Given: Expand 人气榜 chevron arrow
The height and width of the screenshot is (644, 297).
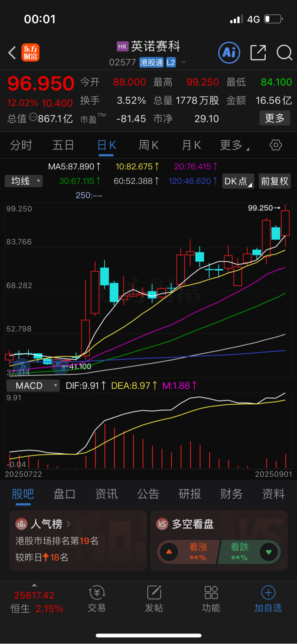Looking at the screenshot, I should [x=68, y=524].
